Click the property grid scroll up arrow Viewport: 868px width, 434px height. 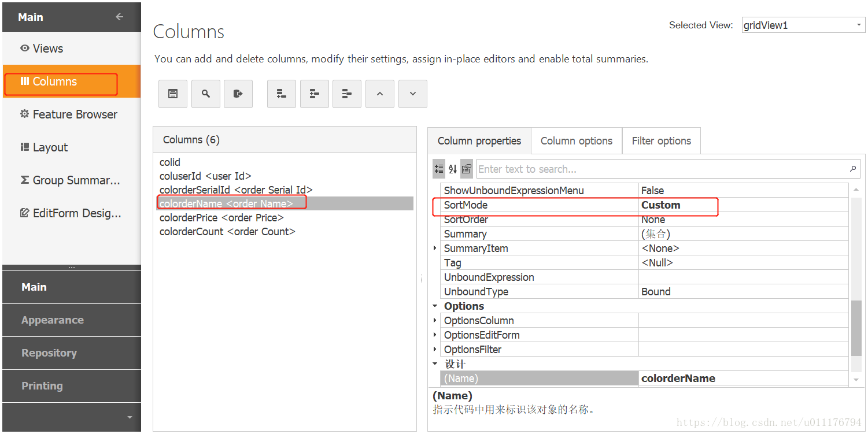pyautogui.click(x=856, y=190)
